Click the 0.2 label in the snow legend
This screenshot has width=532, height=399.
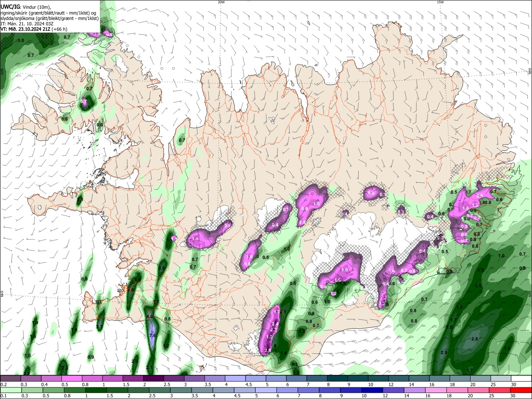[x=3, y=384]
